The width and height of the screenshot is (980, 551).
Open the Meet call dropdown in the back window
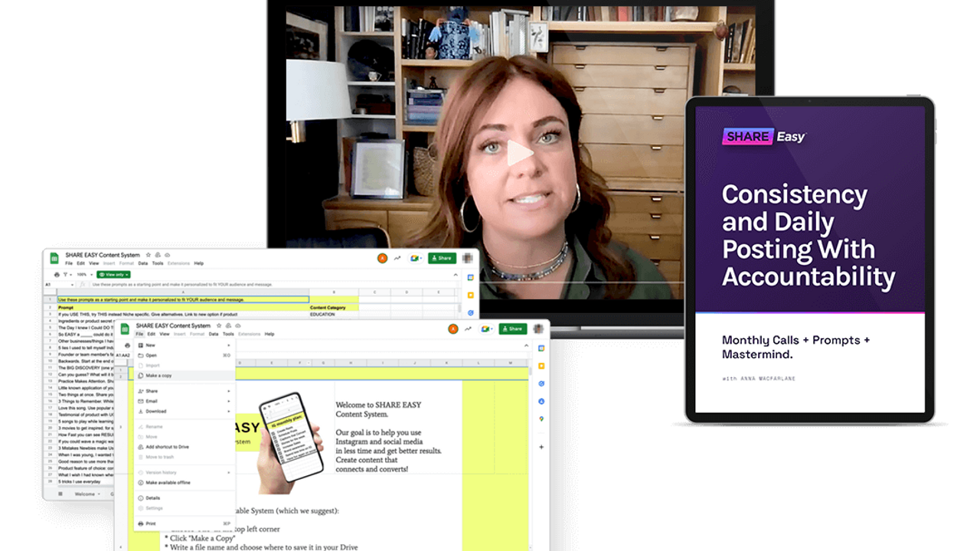click(x=416, y=259)
